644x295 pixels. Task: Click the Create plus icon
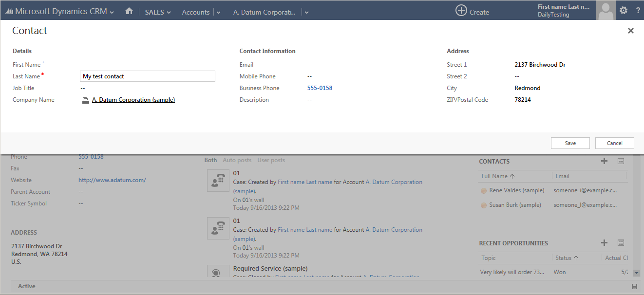461,10
